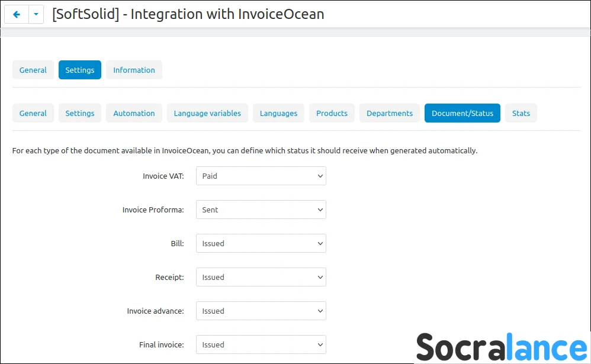Go to the Automation tab
Image resolution: width=591 pixels, height=364 pixels.
coord(134,114)
